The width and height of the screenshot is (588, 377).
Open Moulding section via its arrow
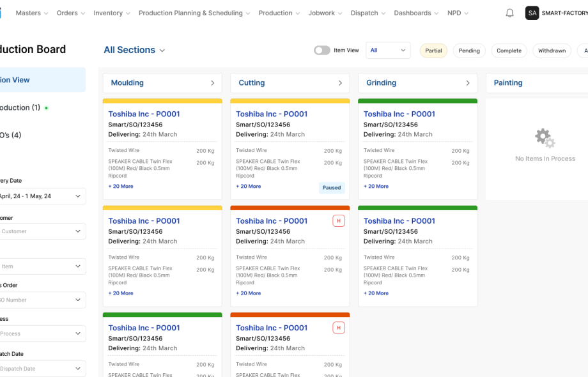tap(213, 83)
